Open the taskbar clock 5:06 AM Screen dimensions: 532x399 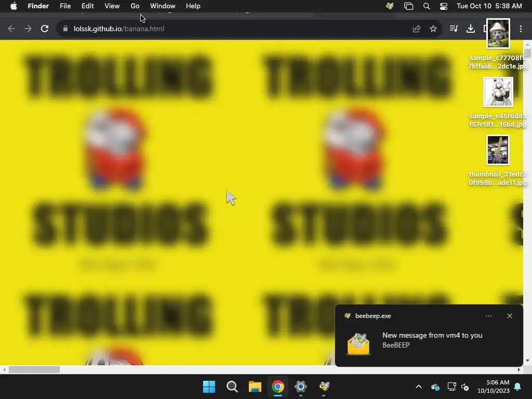[494, 387]
